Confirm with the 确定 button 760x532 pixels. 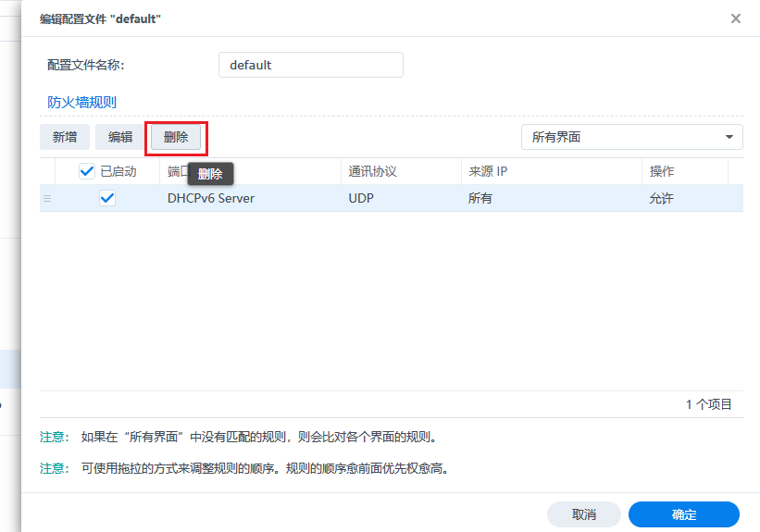(683, 514)
